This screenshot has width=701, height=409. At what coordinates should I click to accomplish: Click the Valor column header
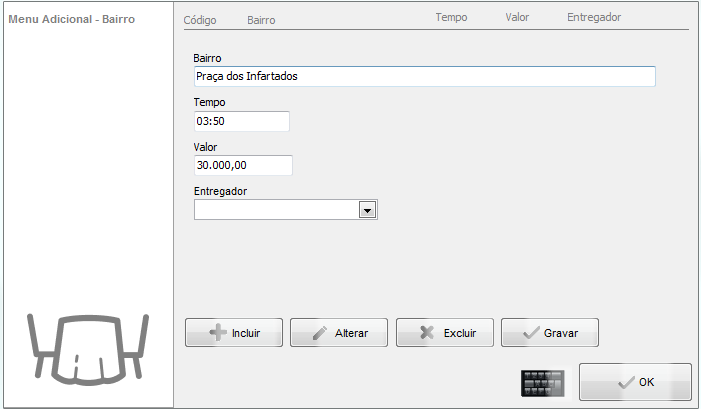[x=517, y=17]
